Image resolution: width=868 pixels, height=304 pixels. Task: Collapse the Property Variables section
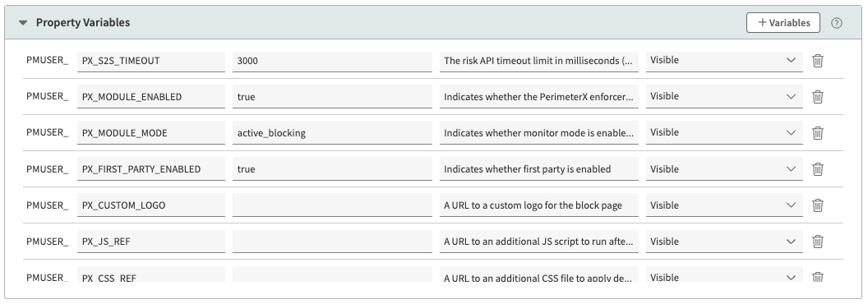click(x=23, y=23)
